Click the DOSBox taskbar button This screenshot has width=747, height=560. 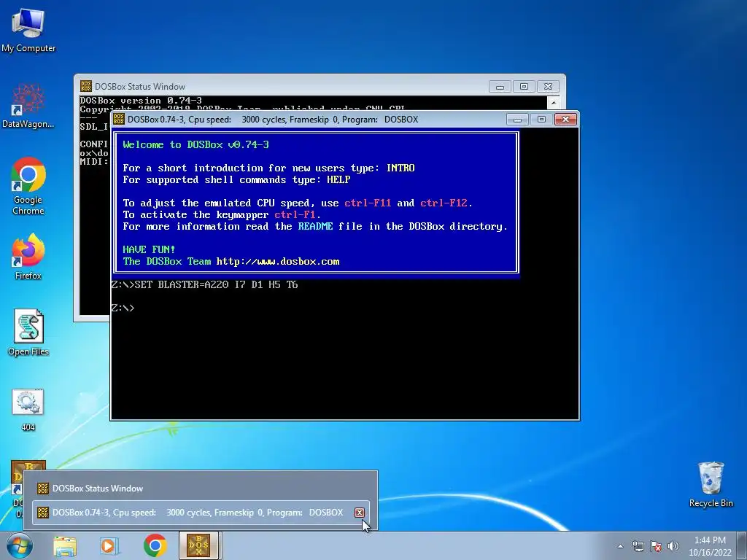[x=198, y=545]
